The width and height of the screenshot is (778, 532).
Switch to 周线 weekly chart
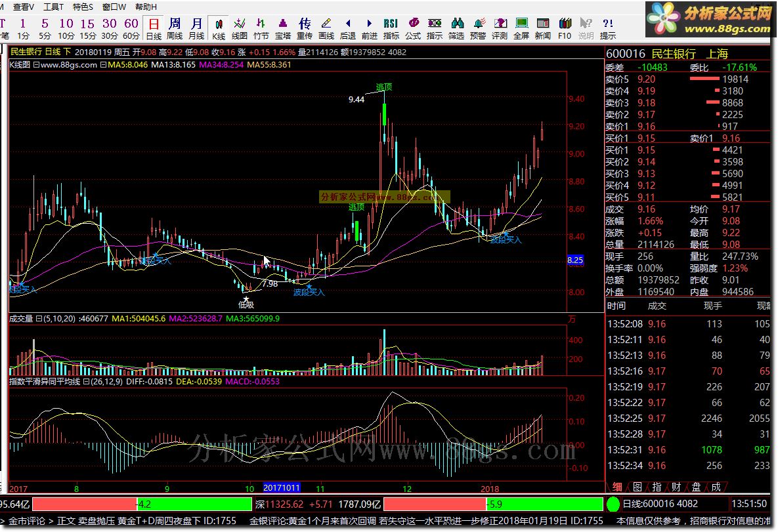pos(175,28)
